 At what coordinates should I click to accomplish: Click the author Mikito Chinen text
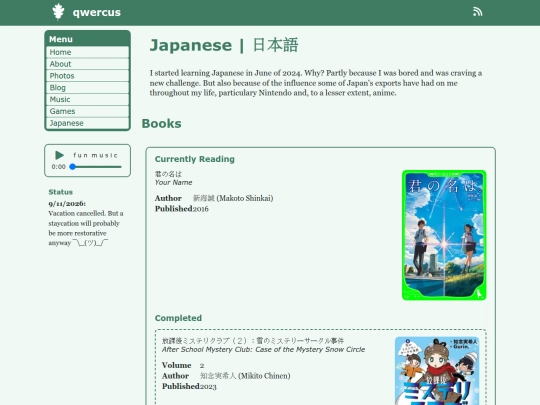coord(245,376)
